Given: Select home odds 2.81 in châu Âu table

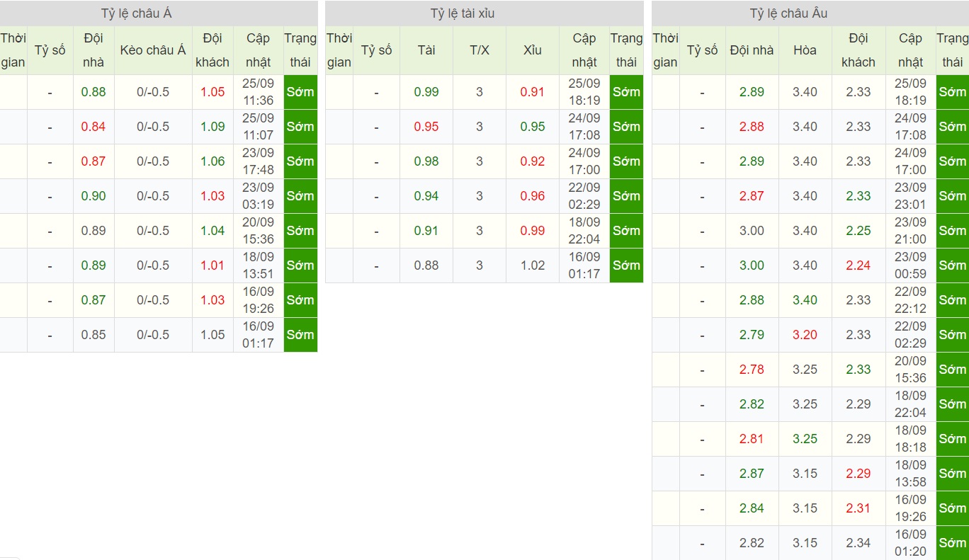Looking at the screenshot, I should 752,439.
